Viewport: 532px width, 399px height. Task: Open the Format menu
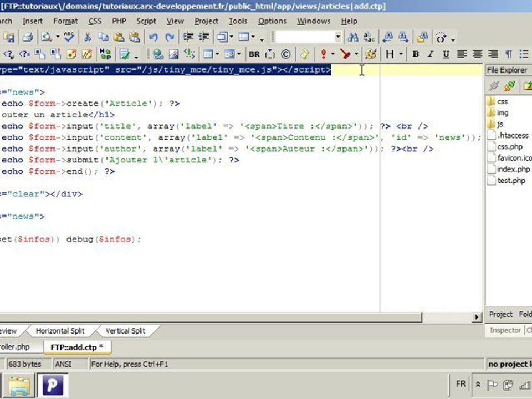(x=65, y=21)
